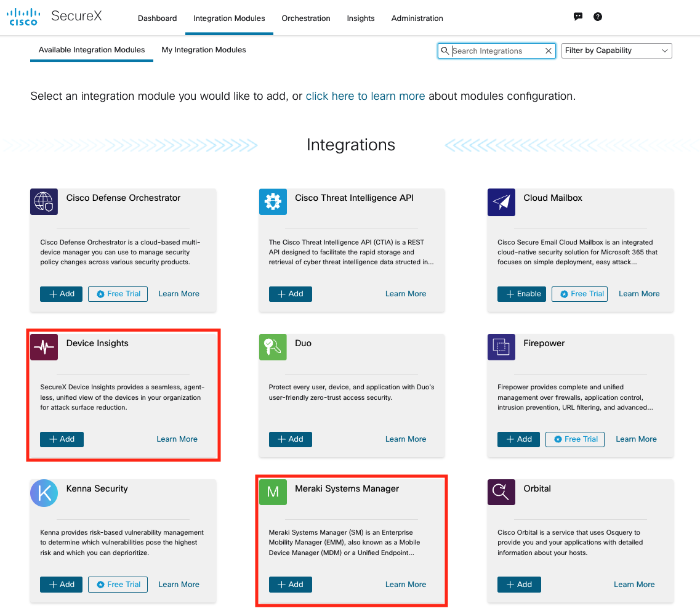Click the Firepower card title
Viewport: 700px width, 616px height.
[544, 343]
